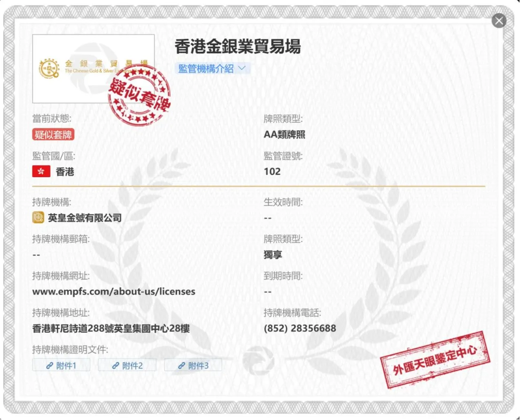Click the Chinese Gold & Silver Exchange logo

tap(93, 69)
